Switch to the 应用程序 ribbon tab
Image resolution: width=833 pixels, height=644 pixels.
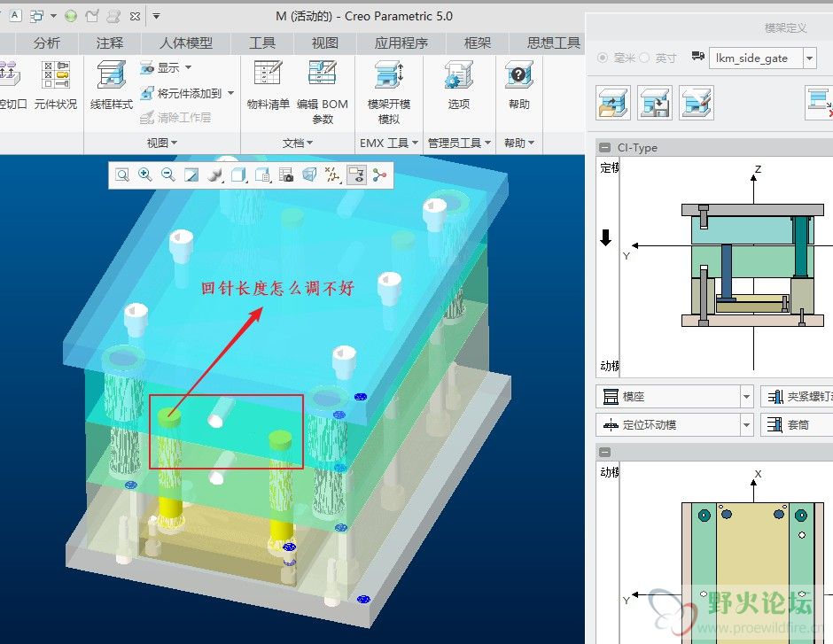pos(401,43)
